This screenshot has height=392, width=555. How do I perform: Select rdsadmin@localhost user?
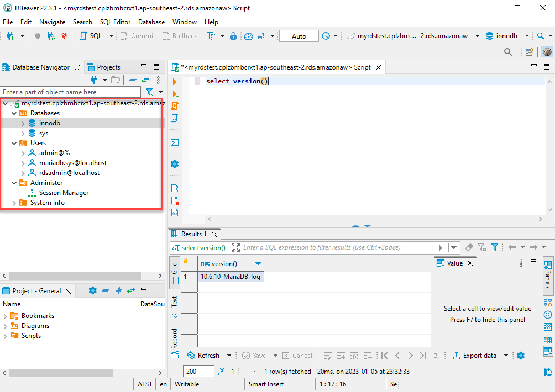point(69,173)
